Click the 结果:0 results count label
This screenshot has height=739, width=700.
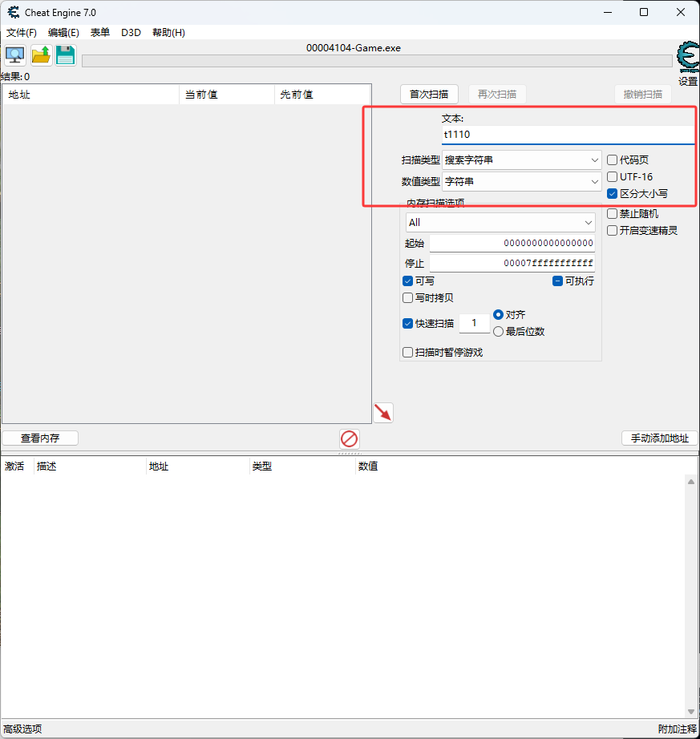tap(15, 76)
